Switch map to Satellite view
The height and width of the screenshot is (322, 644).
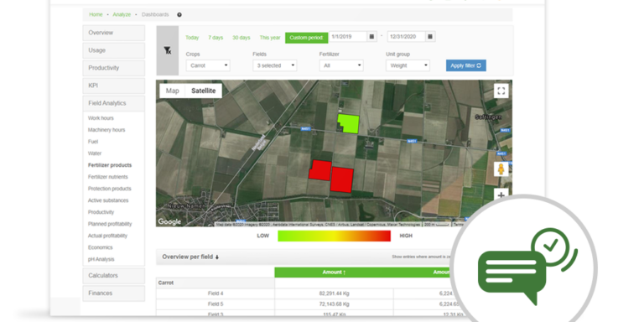point(203,91)
